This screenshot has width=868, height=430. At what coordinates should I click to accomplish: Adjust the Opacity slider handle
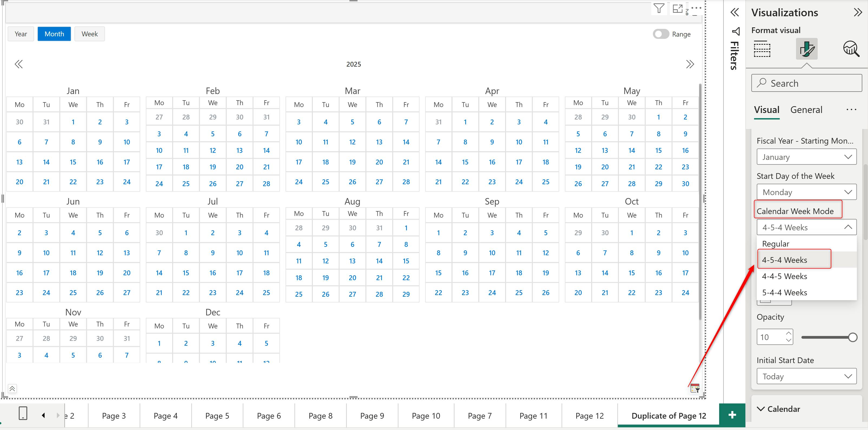point(853,337)
